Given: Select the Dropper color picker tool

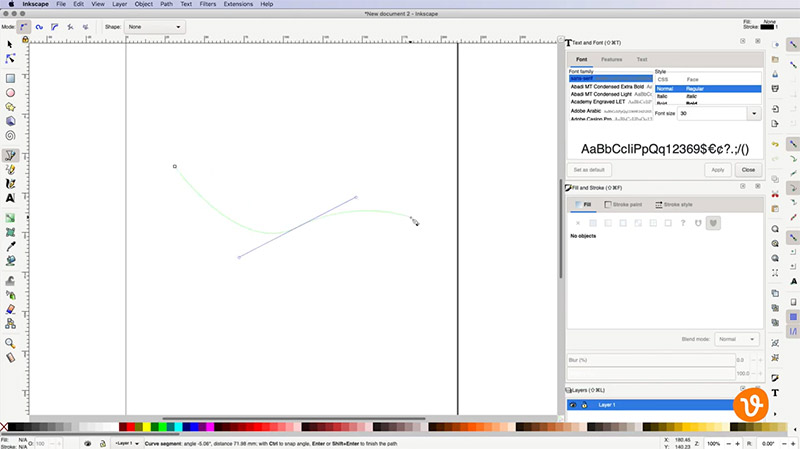Looking at the screenshot, I should pyautogui.click(x=10, y=246).
